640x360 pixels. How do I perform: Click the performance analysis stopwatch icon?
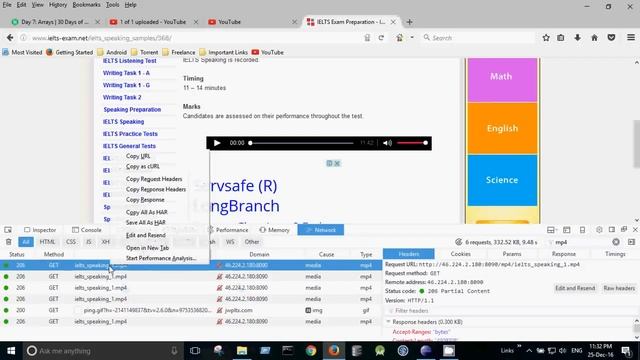(459, 242)
